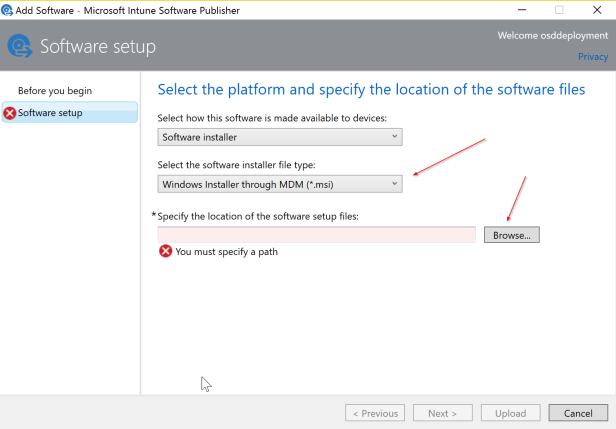Image resolution: width=616 pixels, height=429 pixels.
Task: Click the 'Next >' button
Action: click(x=443, y=413)
